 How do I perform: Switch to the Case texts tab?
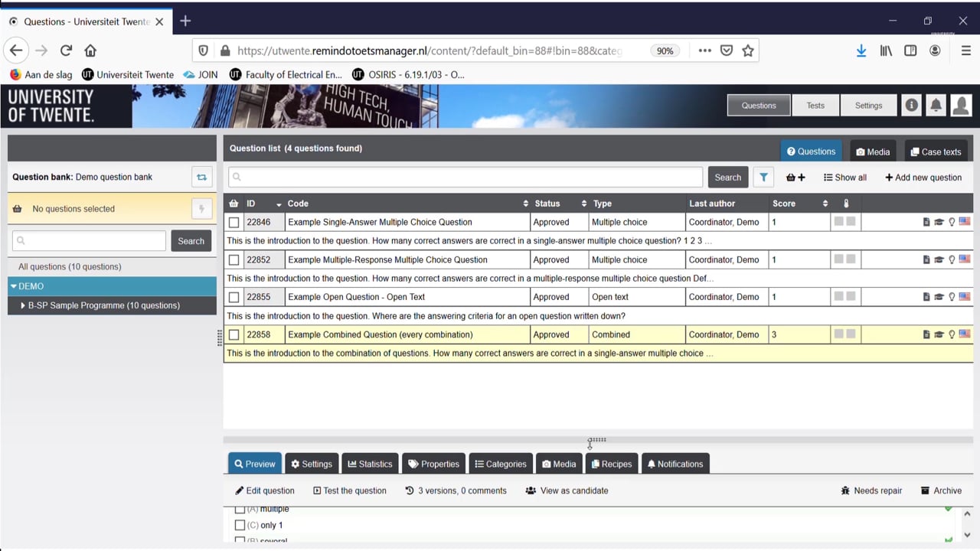point(936,152)
